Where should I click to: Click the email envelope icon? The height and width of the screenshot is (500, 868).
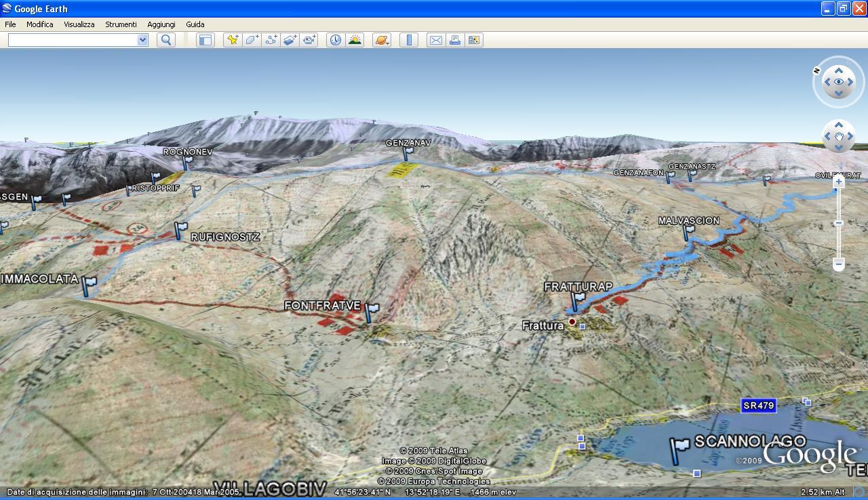pyautogui.click(x=436, y=40)
